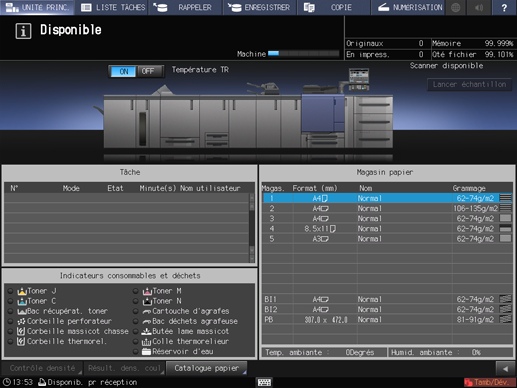Viewport: 517px width, 388px height.
Task: Click Cartouche d'agrafes icon
Action: click(x=147, y=312)
